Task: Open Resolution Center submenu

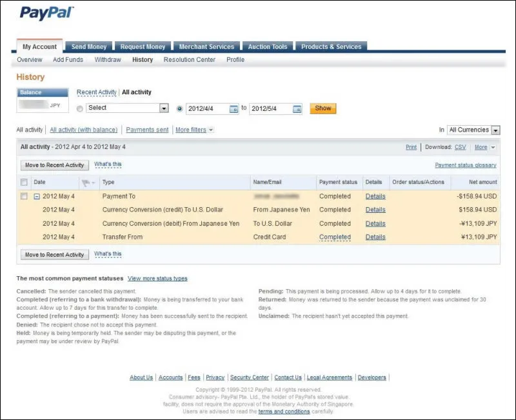Action: coord(189,60)
